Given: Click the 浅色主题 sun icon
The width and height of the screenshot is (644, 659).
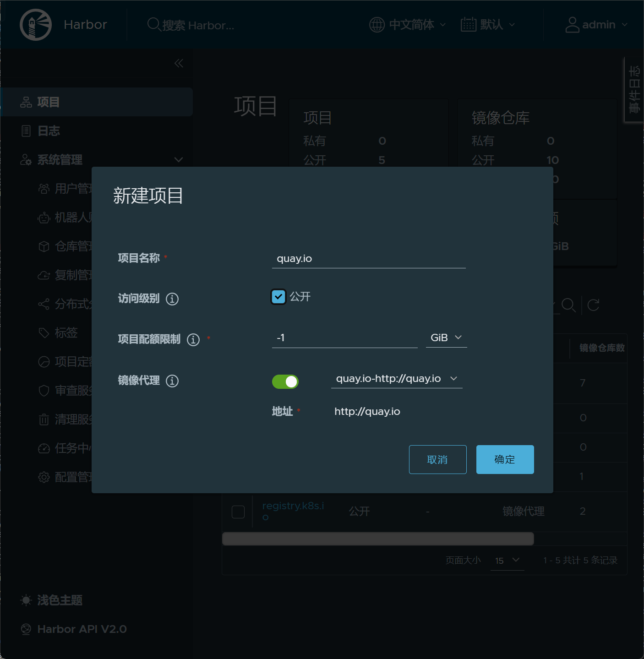Looking at the screenshot, I should [x=26, y=600].
